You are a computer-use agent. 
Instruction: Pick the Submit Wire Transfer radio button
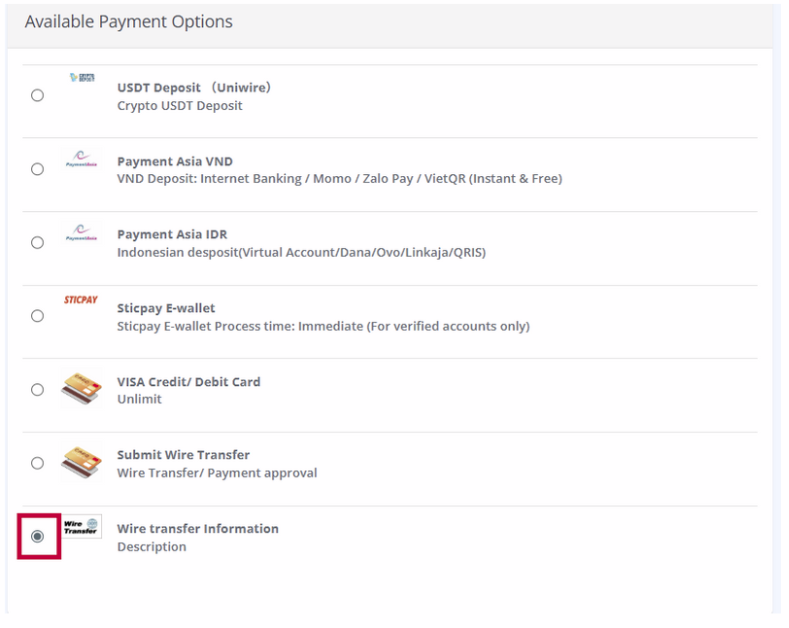pyautogui.click(x=37, y=463)
